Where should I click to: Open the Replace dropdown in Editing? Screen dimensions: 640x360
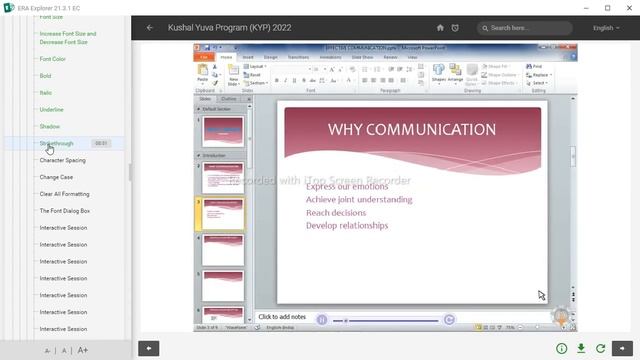point(539,75)
